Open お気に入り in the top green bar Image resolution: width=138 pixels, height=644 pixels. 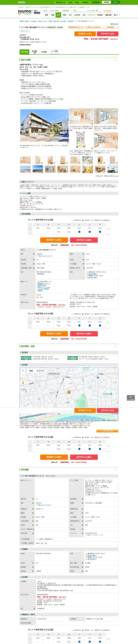(61, 2)
